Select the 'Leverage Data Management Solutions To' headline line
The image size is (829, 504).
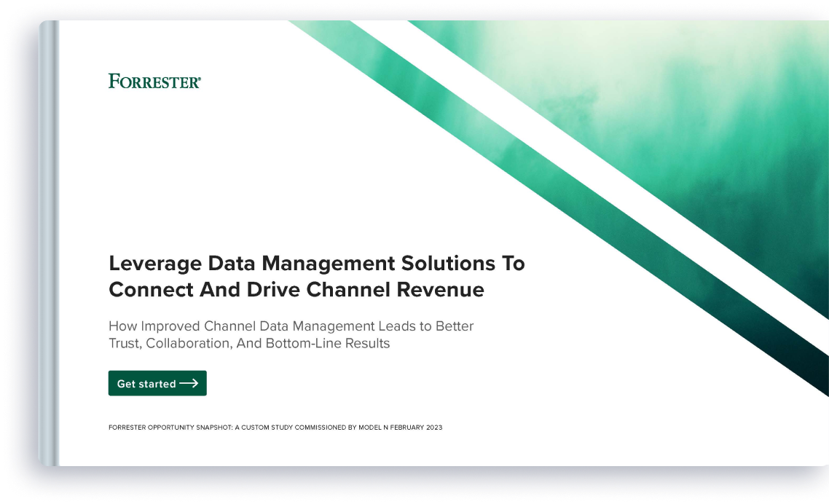(x=316, y=263)
